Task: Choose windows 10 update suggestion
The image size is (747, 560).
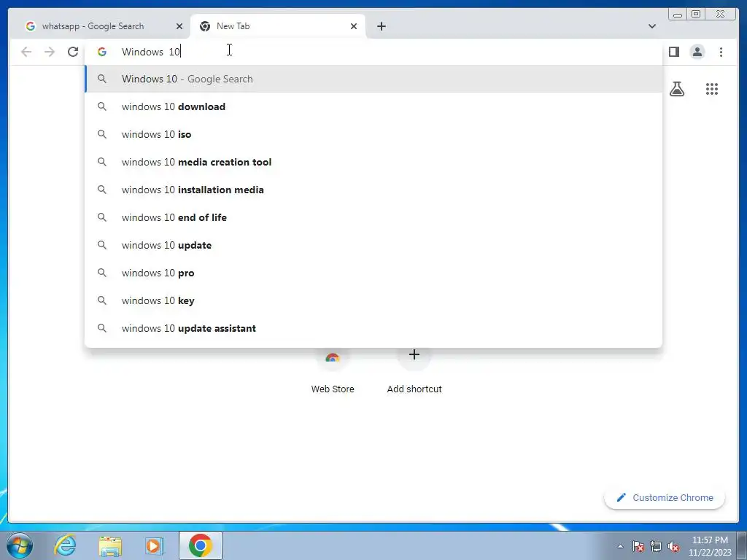Action: click(373, 245)
